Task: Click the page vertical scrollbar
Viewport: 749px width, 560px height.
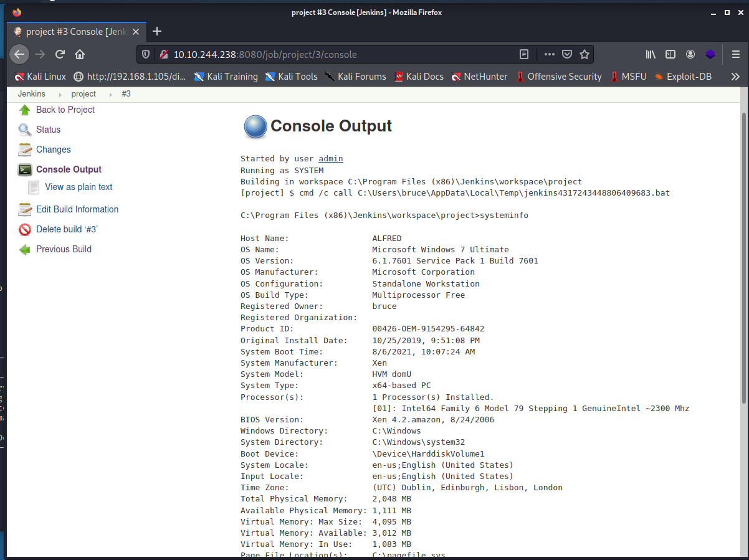Action: (x=743, y=255)
